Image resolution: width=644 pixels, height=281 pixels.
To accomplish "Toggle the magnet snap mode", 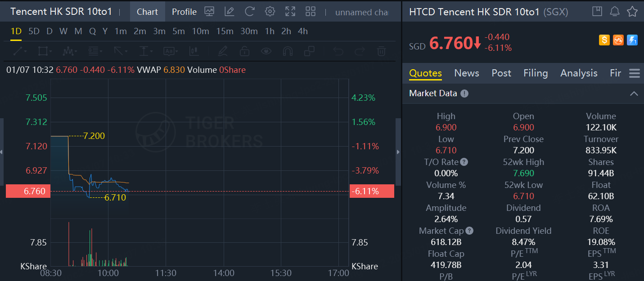I will pyautogui.click(x=288, y=51).
